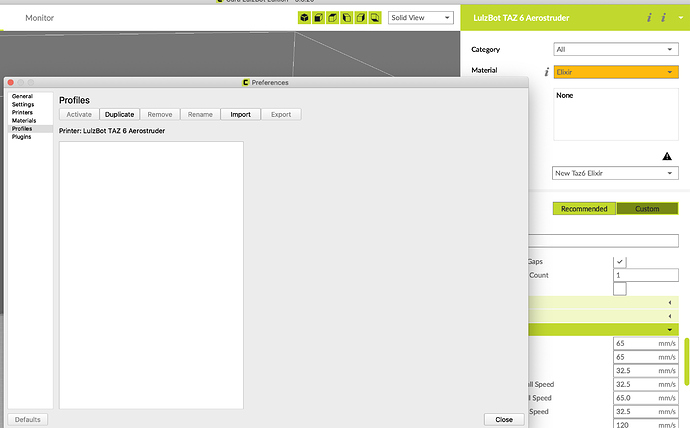Click the Cura icon in Preferences title bar

246,82
